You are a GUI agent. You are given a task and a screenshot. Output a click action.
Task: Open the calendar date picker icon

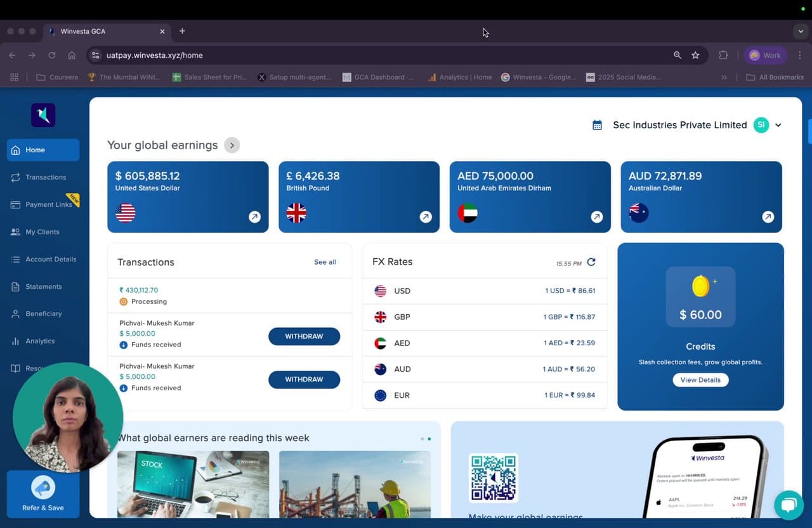(x=597, y=125)
